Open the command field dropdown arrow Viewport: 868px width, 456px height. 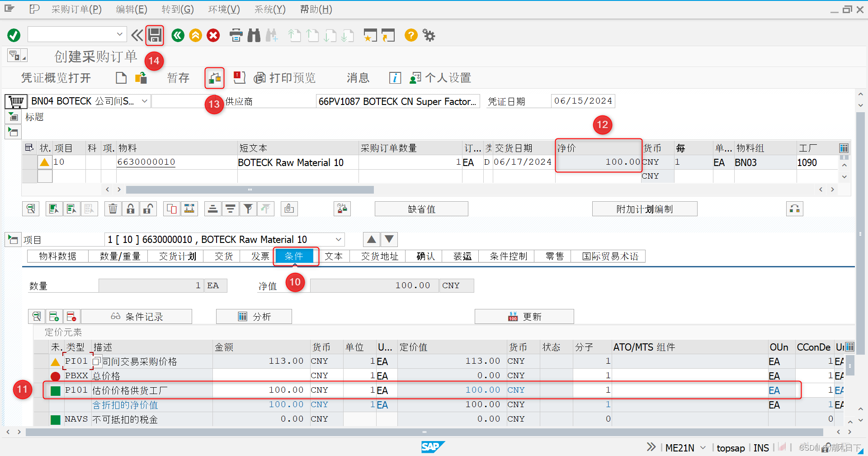(x=119, y=34)
